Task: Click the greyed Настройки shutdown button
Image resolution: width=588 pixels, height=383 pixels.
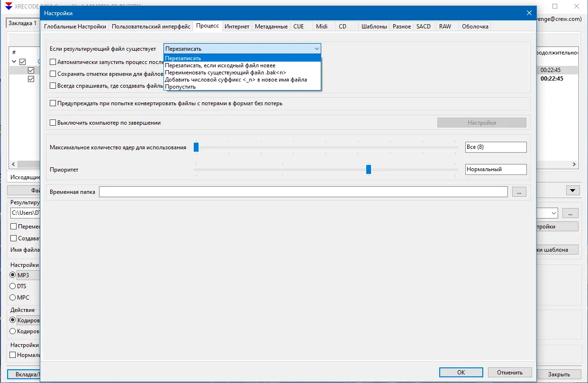Action: [x=481, y=123]
